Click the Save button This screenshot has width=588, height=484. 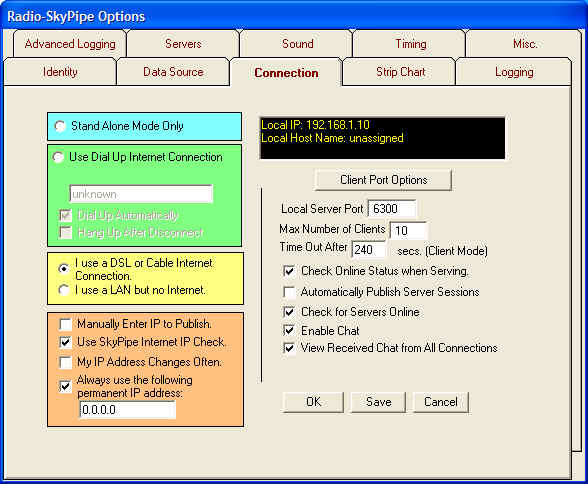pyautogui.click(x=378, y=402)
